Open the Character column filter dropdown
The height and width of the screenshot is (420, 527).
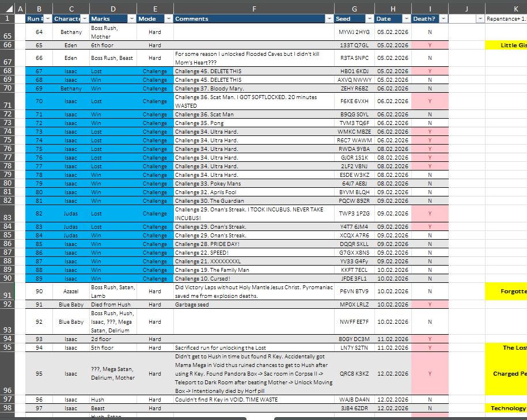[x=85, y=19]
